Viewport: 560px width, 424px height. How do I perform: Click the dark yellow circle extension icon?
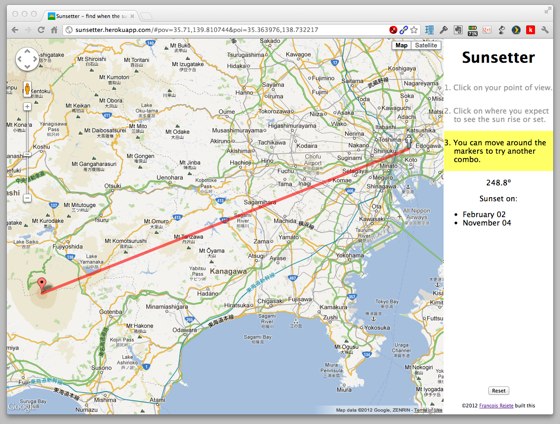tap(516, 30)
